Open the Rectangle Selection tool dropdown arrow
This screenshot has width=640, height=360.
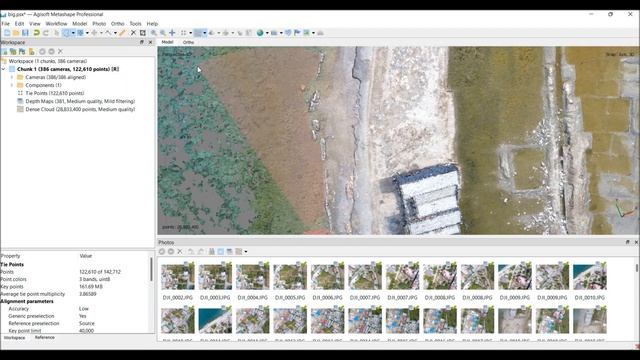point(73,33)
